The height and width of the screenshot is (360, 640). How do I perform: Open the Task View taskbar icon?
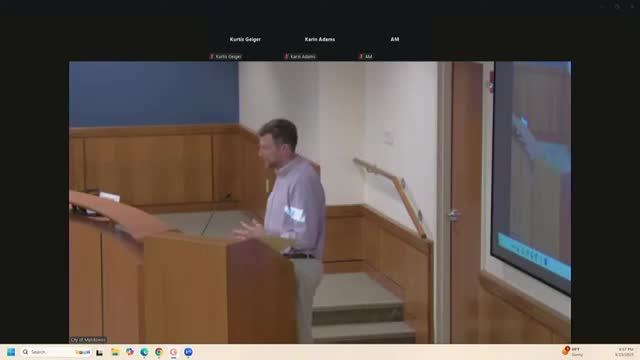[x=100, y=352]
